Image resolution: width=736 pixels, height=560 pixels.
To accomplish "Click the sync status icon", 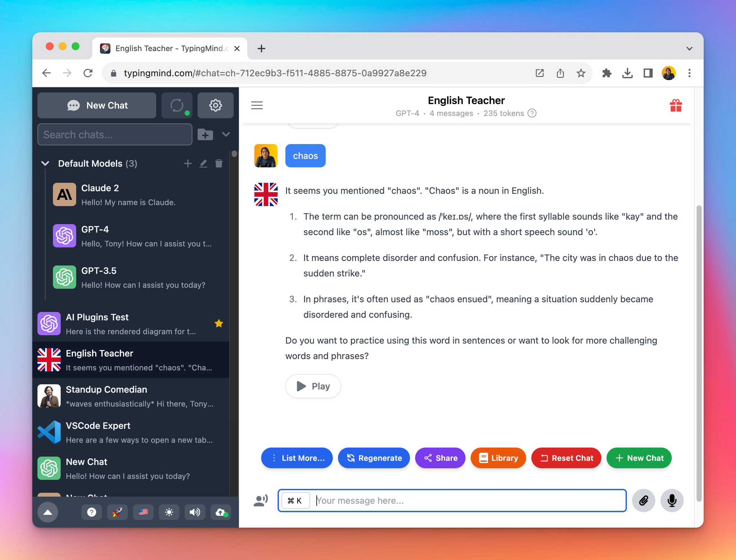I will (x=177, y=105).
